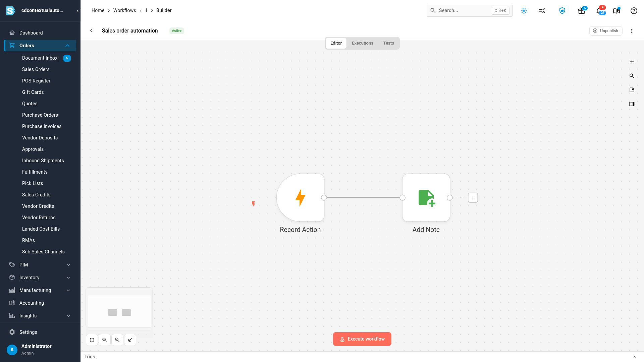Open Document Inbox in sidebar

[x=40, y=58]
